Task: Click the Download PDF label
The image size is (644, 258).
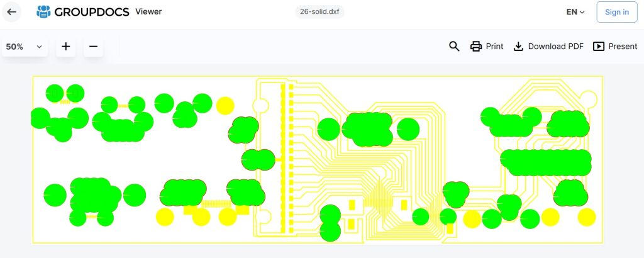Action: coord(555,47)
